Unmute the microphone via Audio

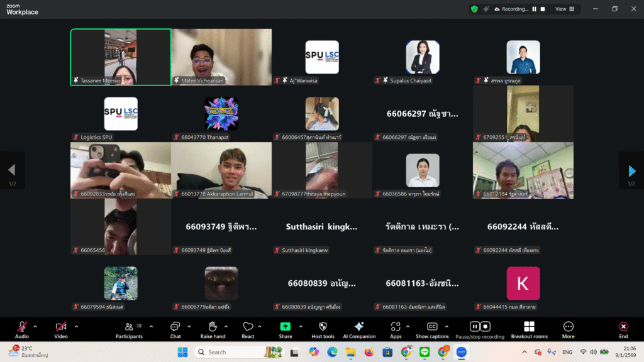(22, 329)
